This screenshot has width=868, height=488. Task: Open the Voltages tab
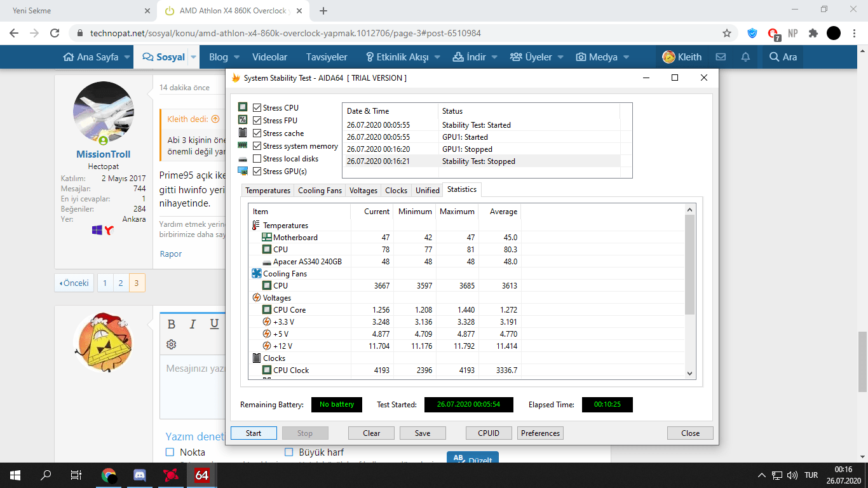[x=363, y=191]
